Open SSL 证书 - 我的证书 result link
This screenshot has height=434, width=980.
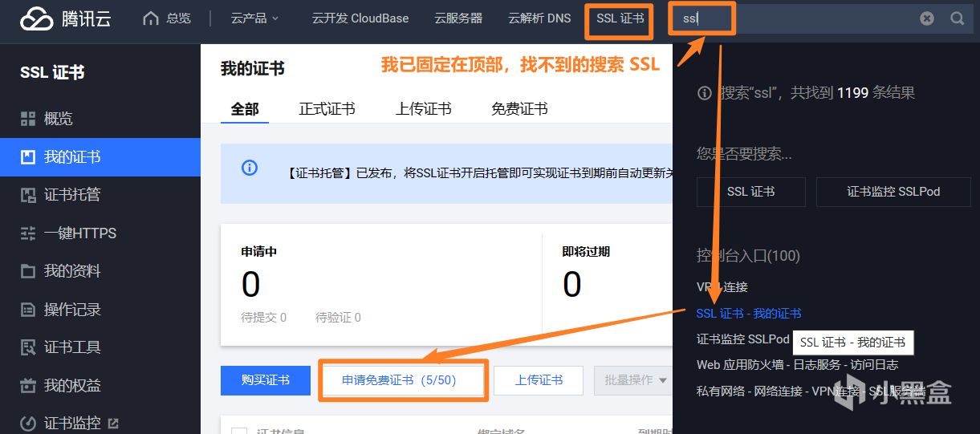tap(749, 313)
